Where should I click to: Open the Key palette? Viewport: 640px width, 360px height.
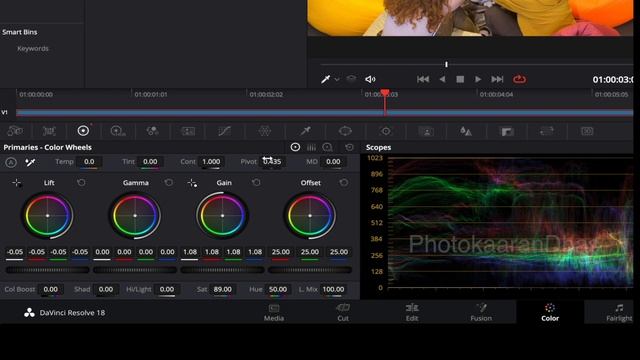507,131
